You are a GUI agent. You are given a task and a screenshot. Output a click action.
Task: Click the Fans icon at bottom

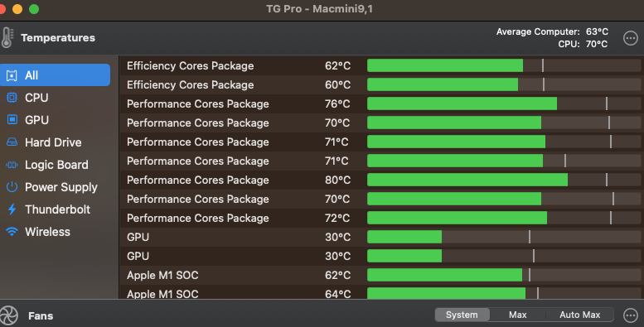pos(8,315)
